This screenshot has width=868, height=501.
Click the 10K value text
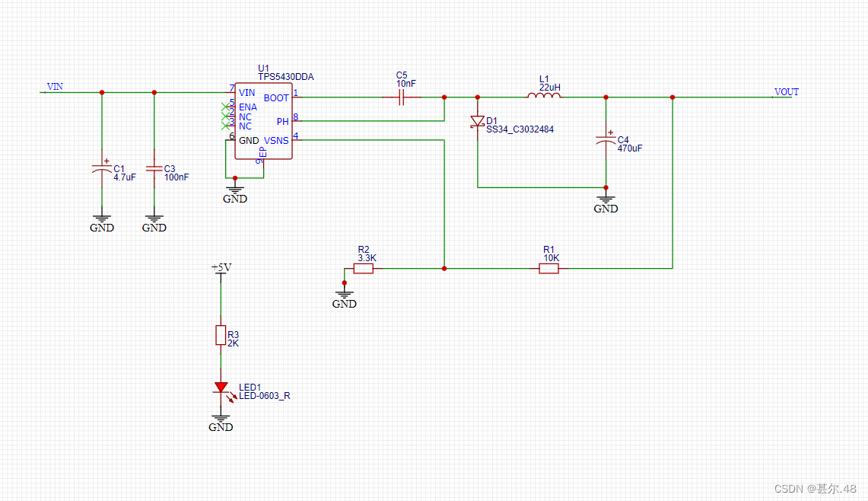(552, 258)
